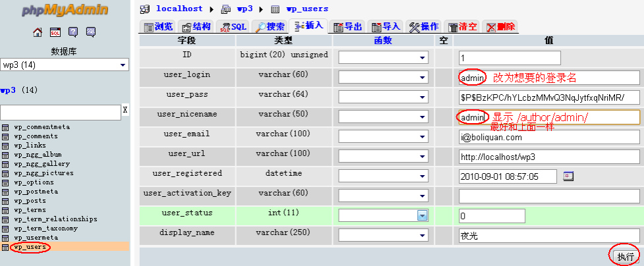This screenshot has height=266, width=644.
Task: Select the 插入 (Insert) tab
Action: (309, 26)
